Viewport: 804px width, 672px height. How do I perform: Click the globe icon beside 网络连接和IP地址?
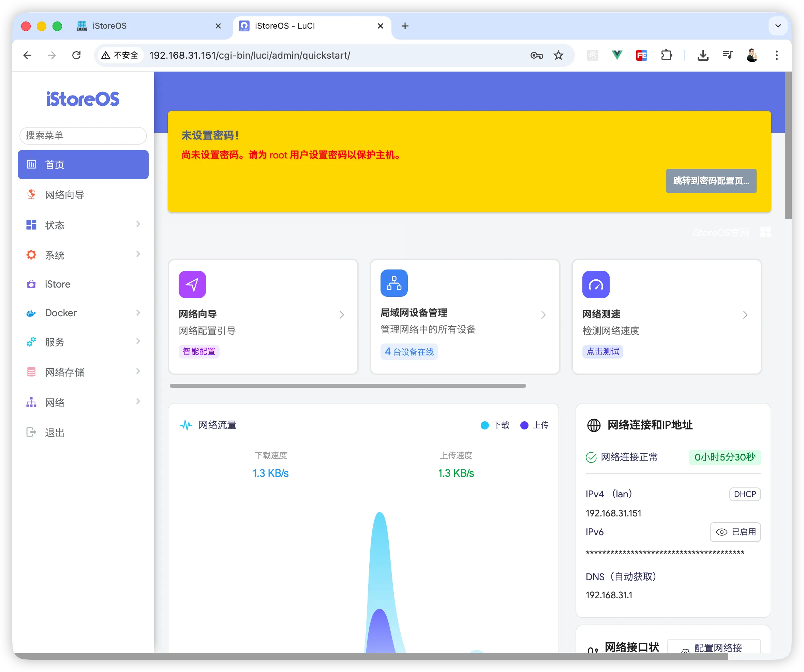pos(594,425)
